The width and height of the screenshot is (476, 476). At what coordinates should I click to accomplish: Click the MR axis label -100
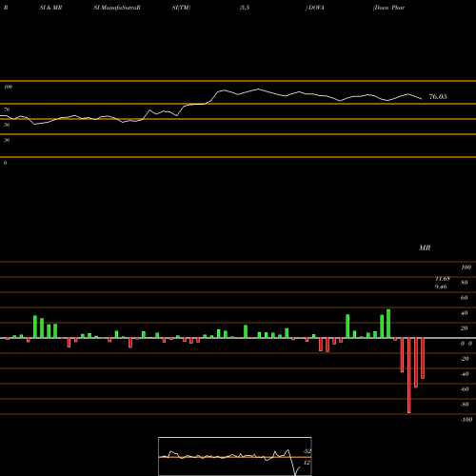466,420
